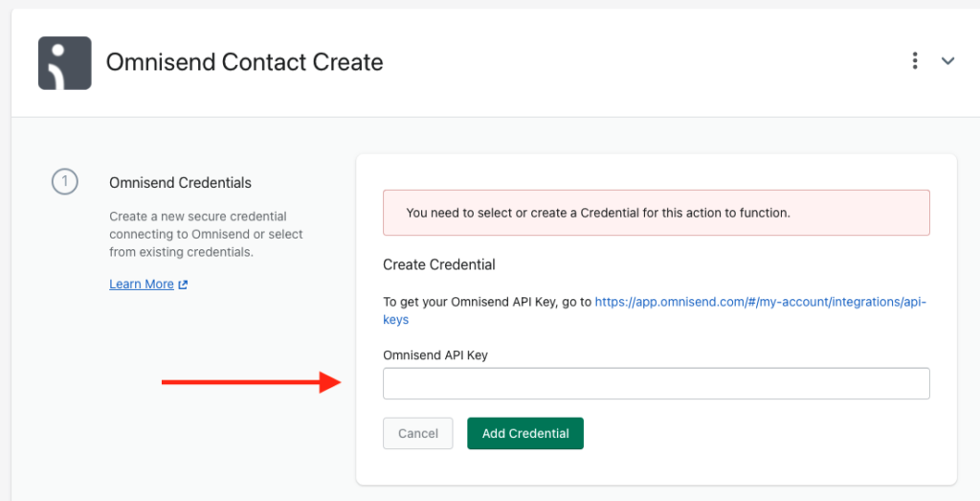This screenshot has height=501, width=980.
Task: Click the red arrow pointing at the field
Action: [252, 382]
